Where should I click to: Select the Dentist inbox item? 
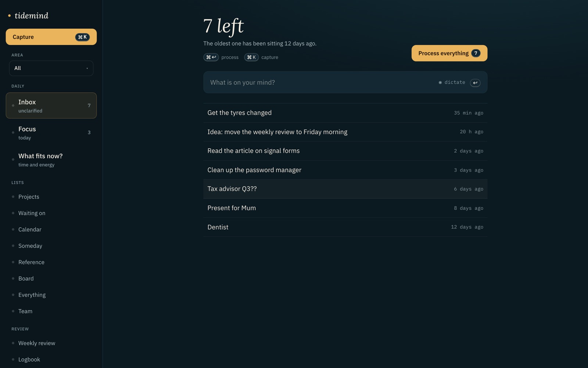[x=345, y=227]
